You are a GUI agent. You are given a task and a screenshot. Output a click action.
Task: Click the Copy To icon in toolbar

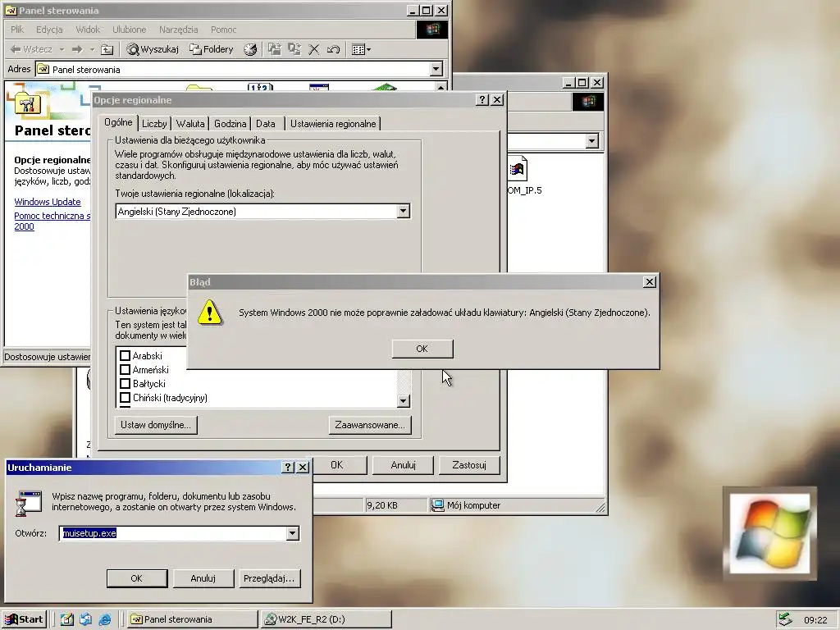[294, 49]
